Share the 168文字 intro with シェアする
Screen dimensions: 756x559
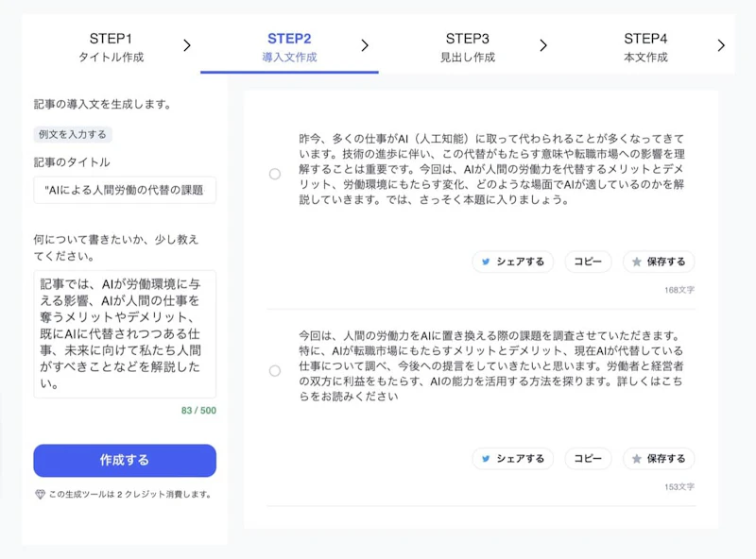512,262
